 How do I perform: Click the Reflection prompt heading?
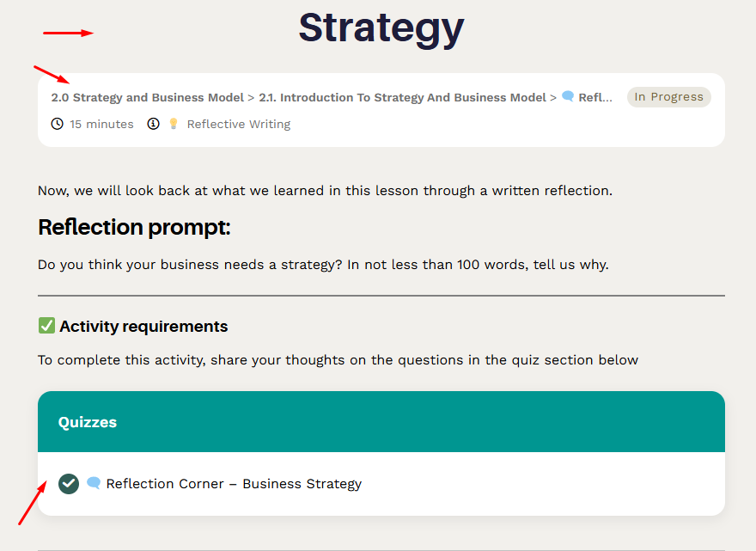pos(134,228)
